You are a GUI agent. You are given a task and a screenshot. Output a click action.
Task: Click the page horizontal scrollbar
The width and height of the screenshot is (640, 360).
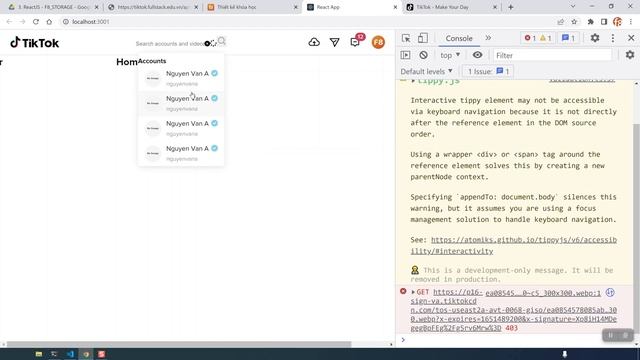(179, 344)
